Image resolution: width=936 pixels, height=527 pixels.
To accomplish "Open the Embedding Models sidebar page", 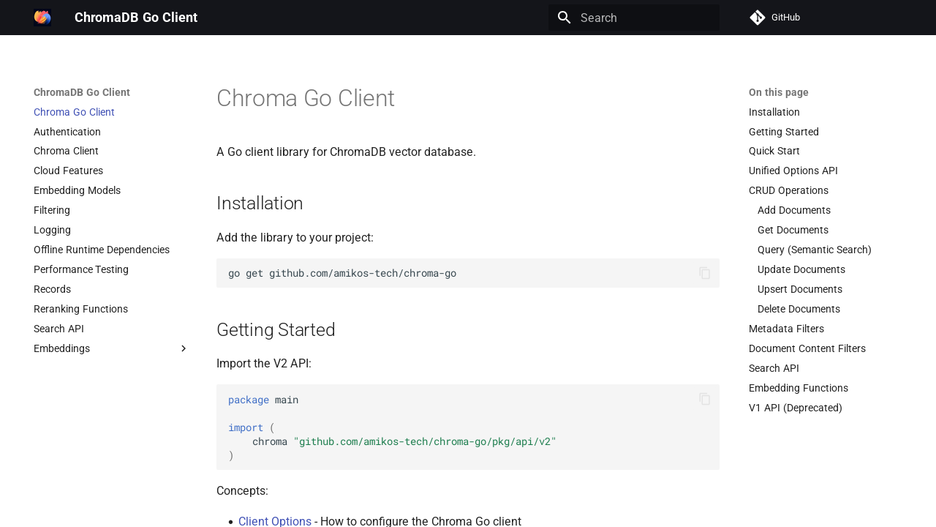I will click(x=77, y=190).
